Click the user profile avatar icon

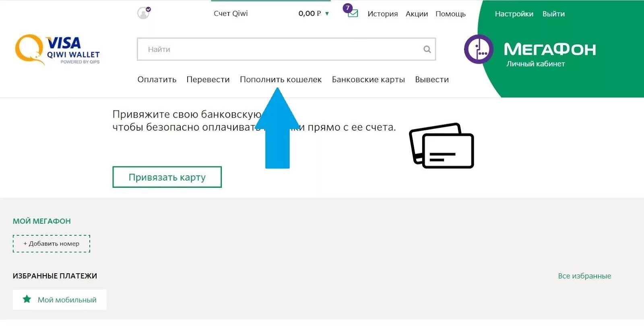(143, 13)
